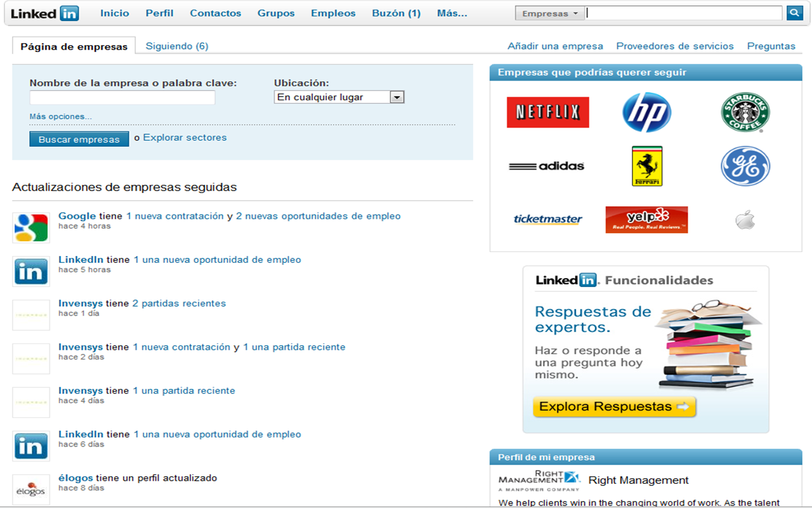Image resolution: width=812 pixels, height=508 pixels.
Task: Click the company name keyword field
Action: (x=122, y=98)
